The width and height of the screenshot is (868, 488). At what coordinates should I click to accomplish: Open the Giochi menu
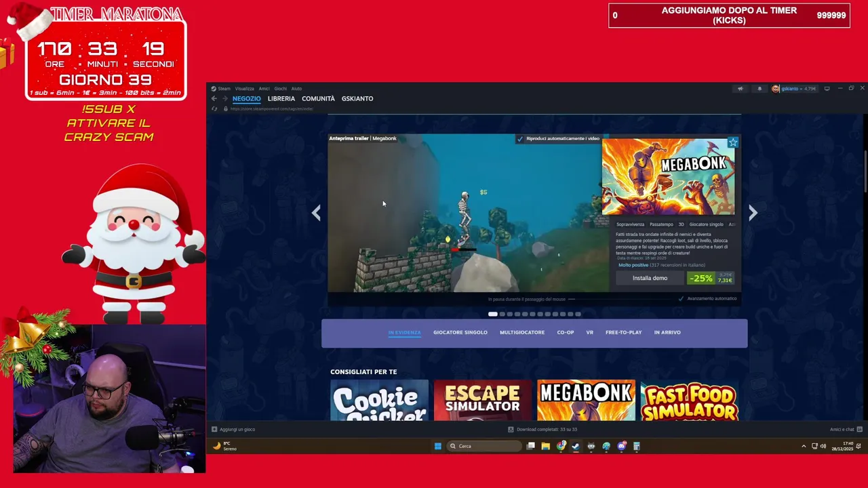pos(280,89)
